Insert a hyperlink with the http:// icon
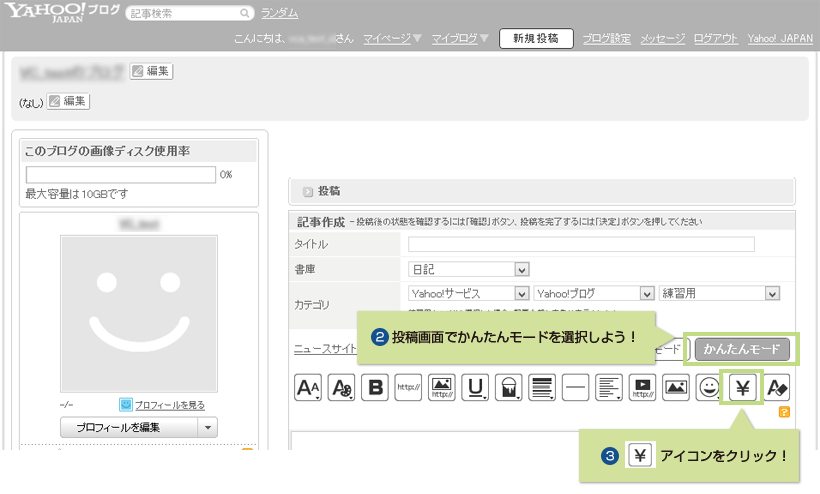The width and height of the screenshot is (820, 494). click(408, 387)
